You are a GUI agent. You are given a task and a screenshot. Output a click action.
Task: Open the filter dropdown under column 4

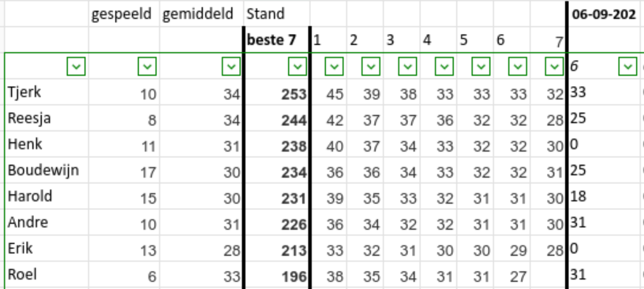[444, 66]
